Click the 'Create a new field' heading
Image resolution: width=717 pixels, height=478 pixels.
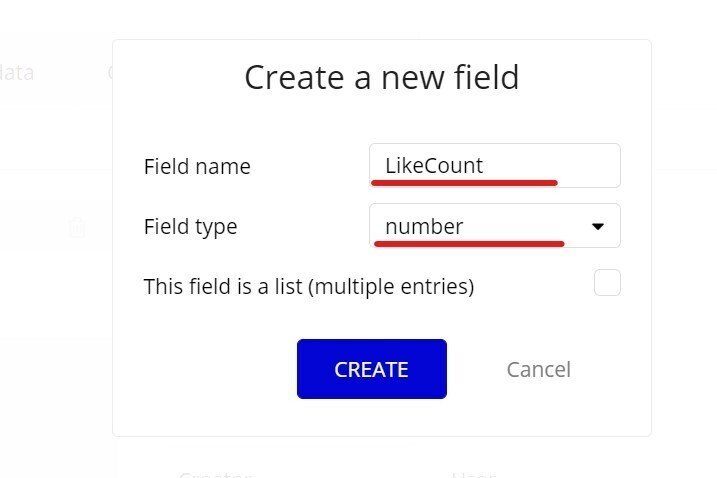click(x=381, y=77)
